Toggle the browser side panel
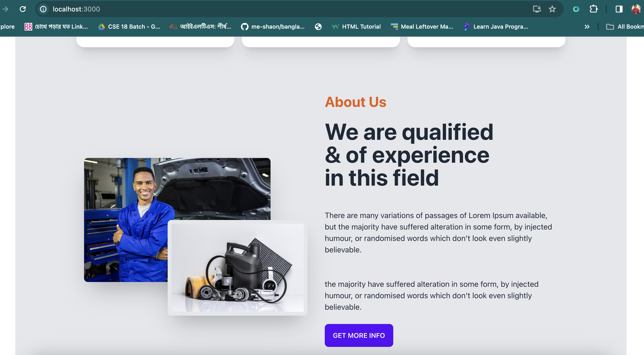 pos(619,9)
